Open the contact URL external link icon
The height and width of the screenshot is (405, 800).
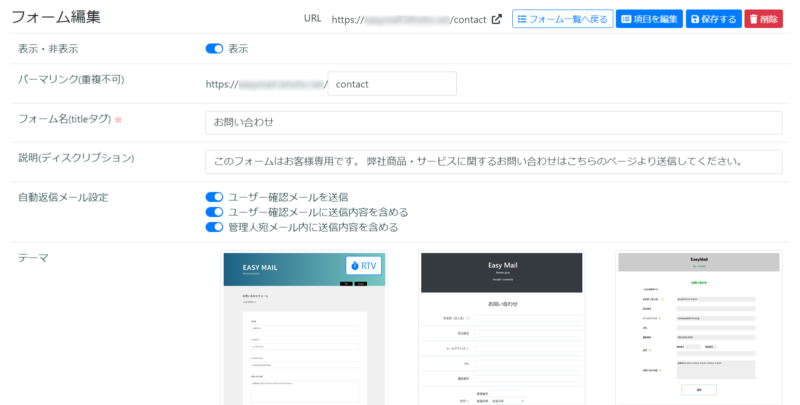coord(496,19)
